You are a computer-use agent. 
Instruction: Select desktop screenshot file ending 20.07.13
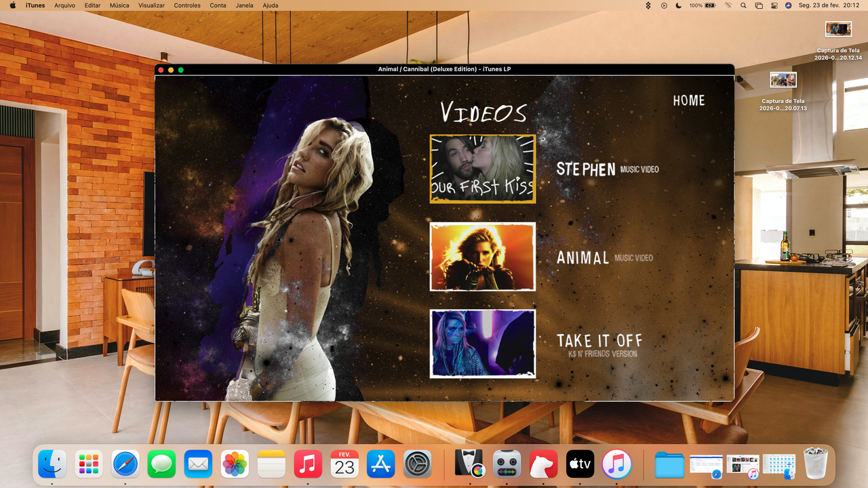(x=783, y=91)
